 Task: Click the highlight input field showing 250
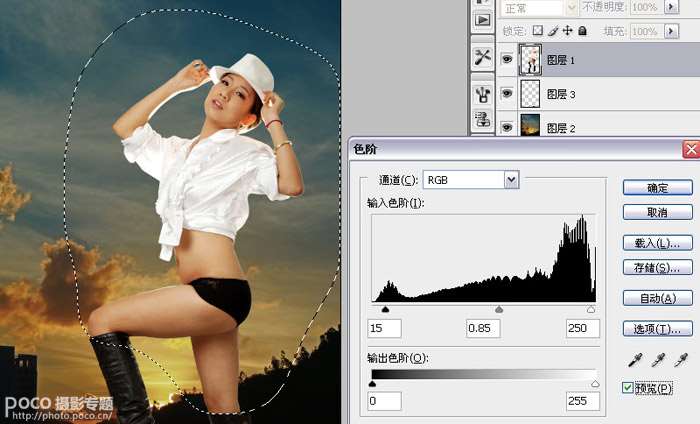pos(582,328)
